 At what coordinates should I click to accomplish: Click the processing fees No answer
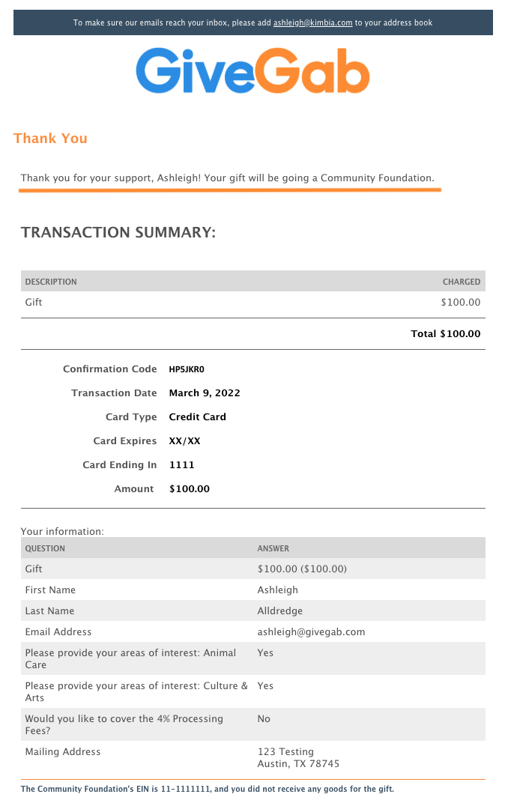[264, 719]
